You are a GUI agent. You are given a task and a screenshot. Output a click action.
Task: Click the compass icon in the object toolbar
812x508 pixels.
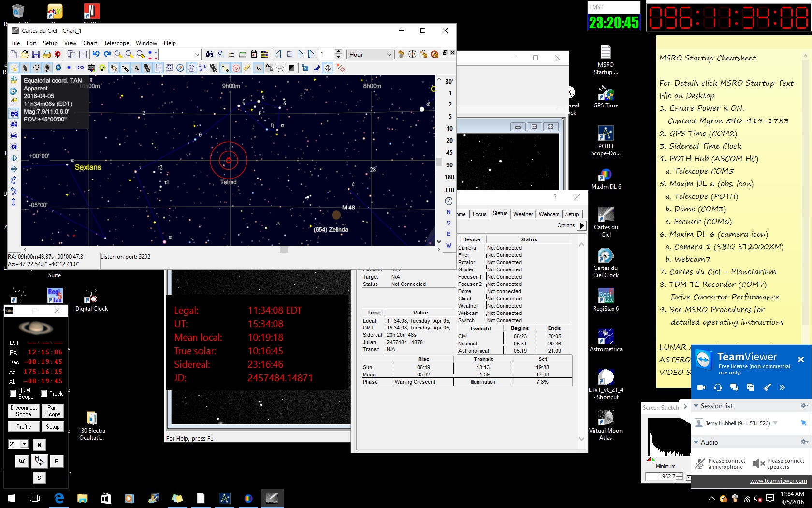coord(180,68)
